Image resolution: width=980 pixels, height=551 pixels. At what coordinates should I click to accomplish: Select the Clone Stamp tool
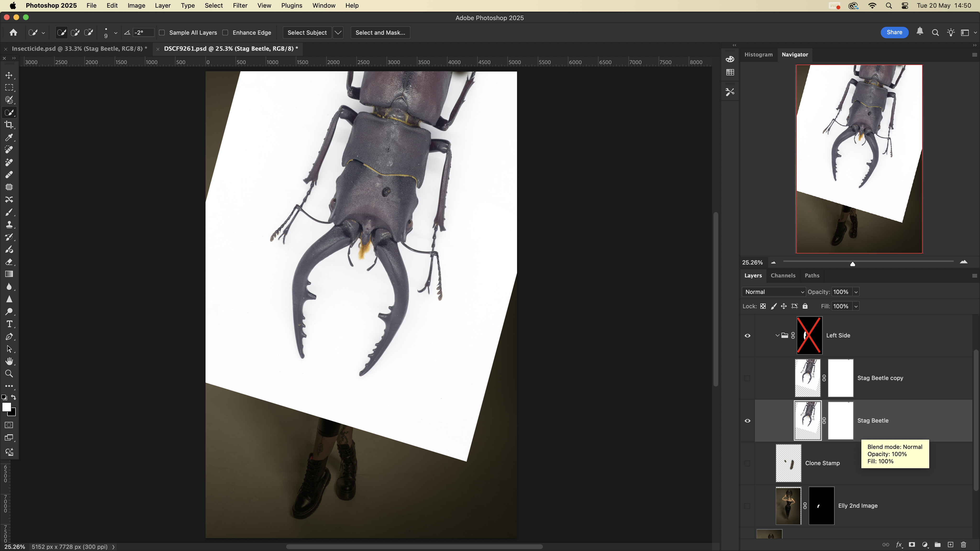pos(9,224)
